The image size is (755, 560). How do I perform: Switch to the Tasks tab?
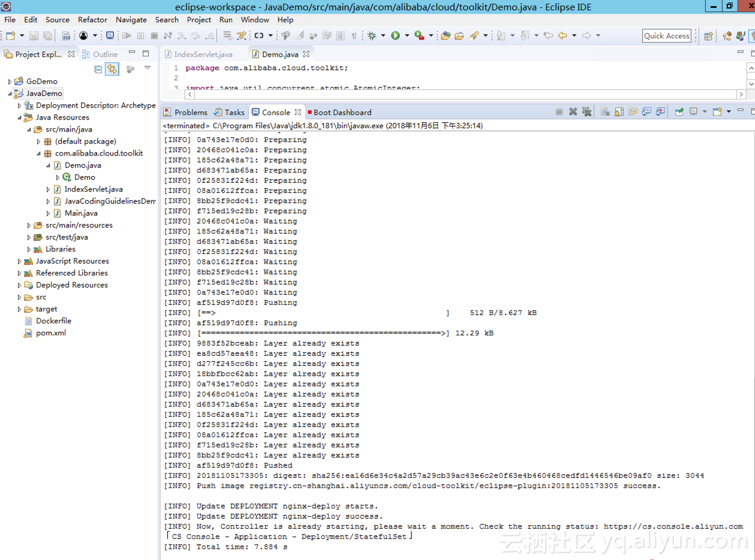pyautogui.click(x=229, y=112)
